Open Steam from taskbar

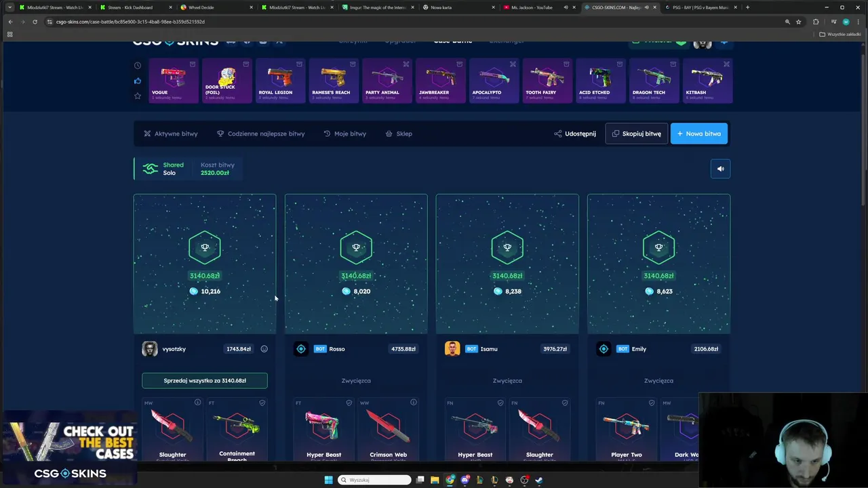click(539, 480)
